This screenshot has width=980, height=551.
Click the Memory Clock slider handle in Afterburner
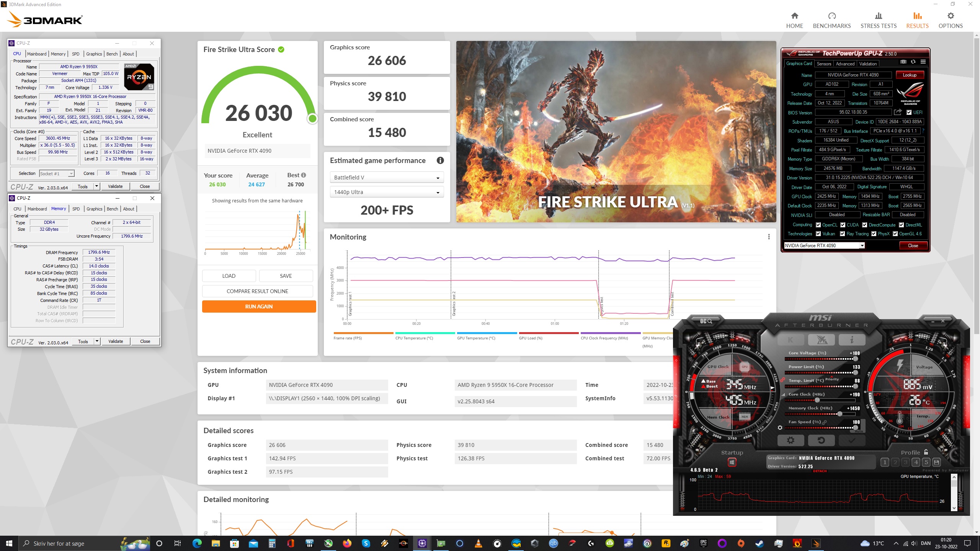coord(840,414)
